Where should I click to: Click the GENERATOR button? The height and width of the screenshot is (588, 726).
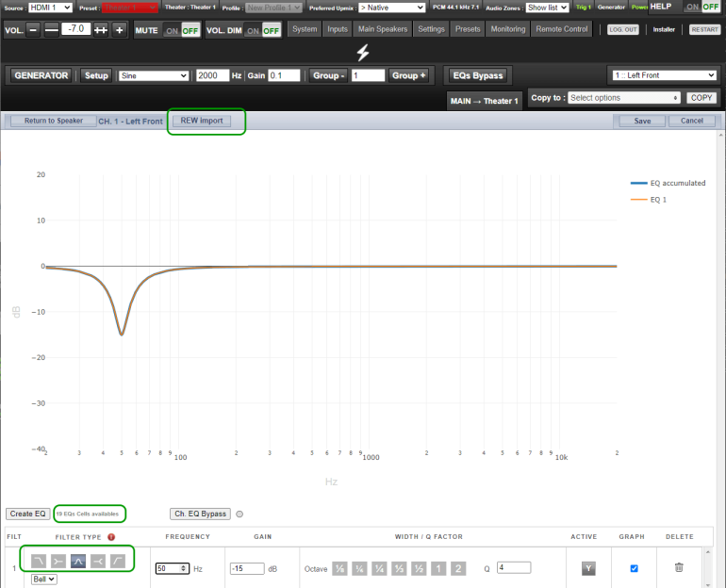pos(41,75)
